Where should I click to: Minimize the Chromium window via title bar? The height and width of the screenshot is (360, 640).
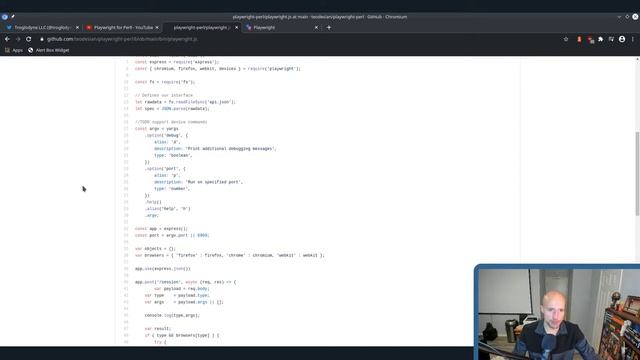click(619, 17)
